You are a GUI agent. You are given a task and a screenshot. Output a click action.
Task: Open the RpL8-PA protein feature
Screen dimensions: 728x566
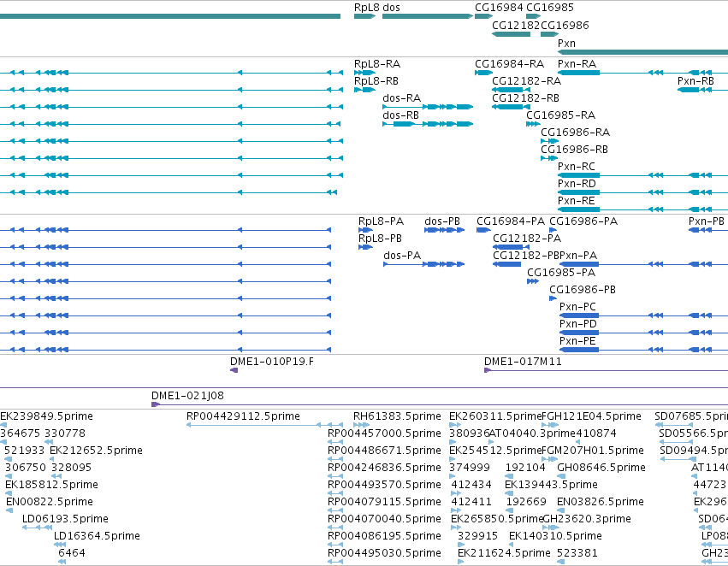tap(381, 221)
